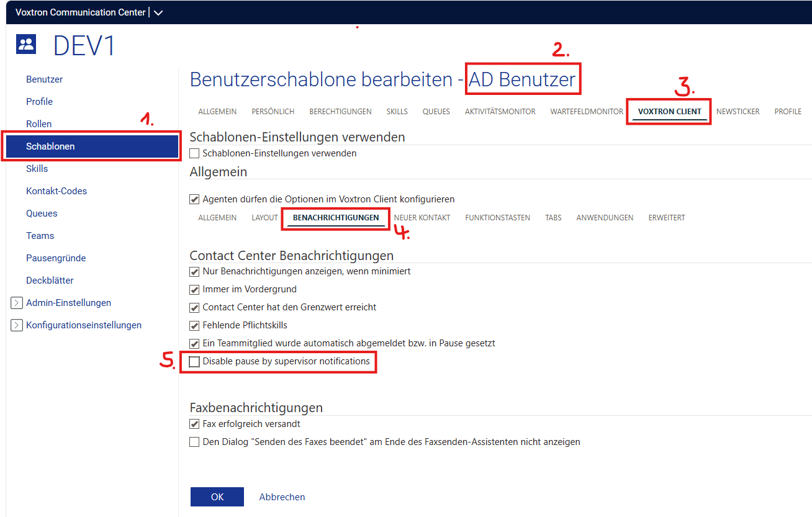Toggle Agenten dürfen Optionen konfigurieren checkbox
812x517 pixels.
pyautogui.click(x=195, y=200)
